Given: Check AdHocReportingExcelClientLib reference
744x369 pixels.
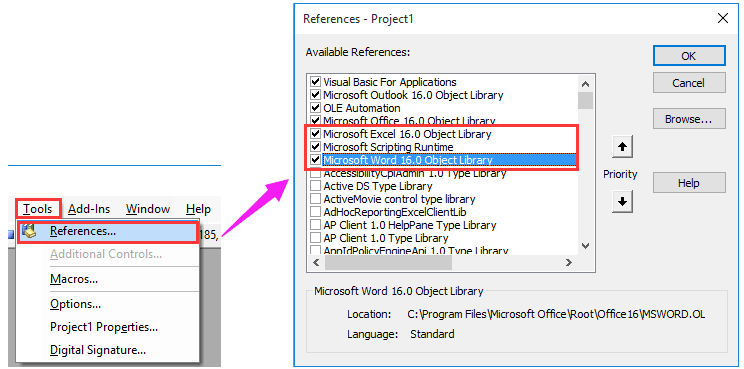Looking at the screenshot, I should coord(315,212).
